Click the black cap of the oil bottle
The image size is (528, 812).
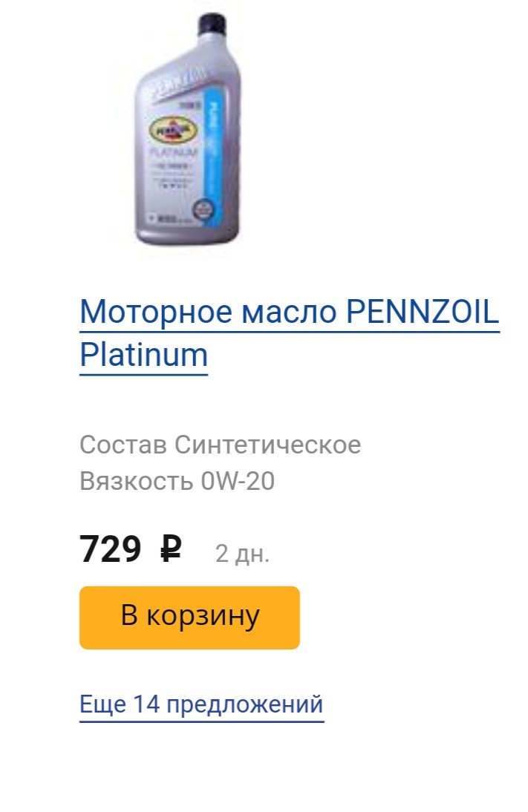point(213,24)
